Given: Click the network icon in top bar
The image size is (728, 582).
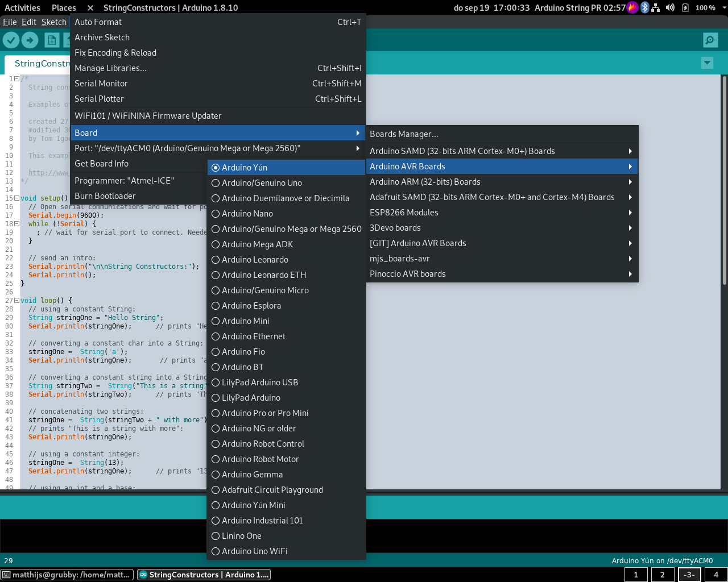Looking at the screenshot, I should pyautogui.click(x=655, y=7).
